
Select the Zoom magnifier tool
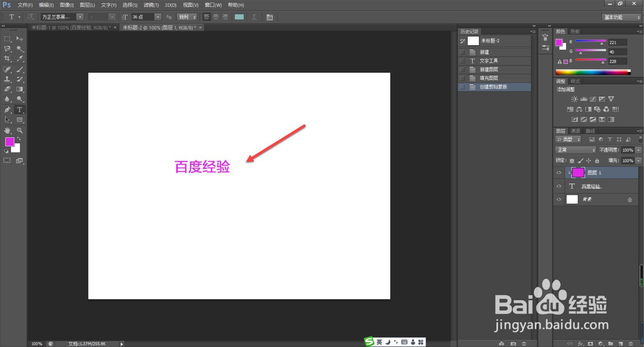[x=19, y=130]
